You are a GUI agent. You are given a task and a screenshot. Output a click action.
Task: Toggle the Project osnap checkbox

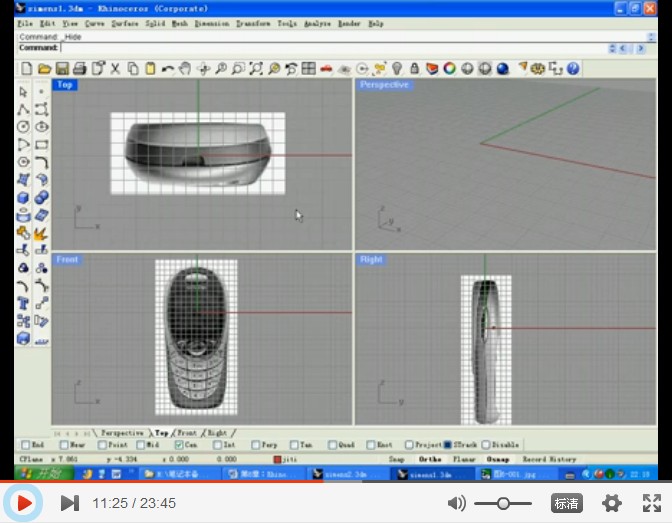point(409,445)
